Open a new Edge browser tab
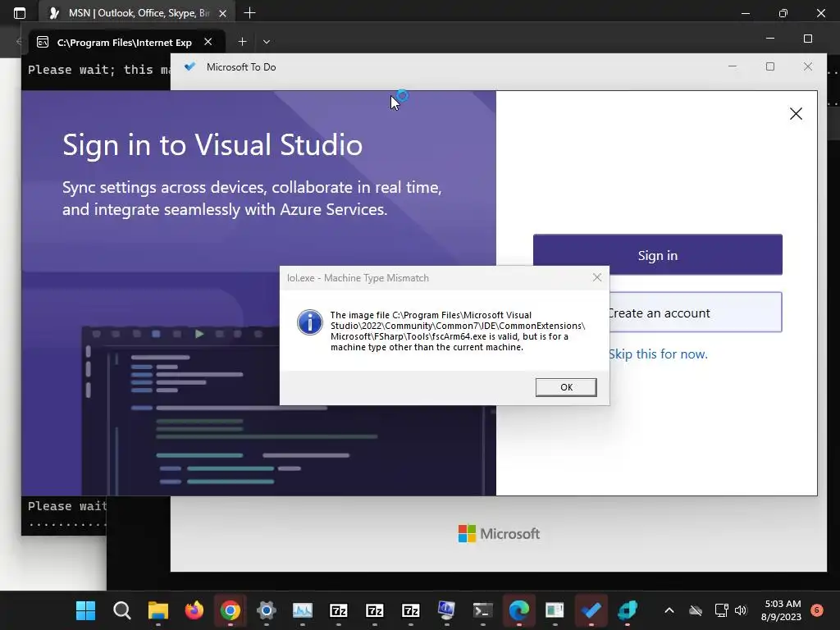840x630 pixels. point(249,13)
